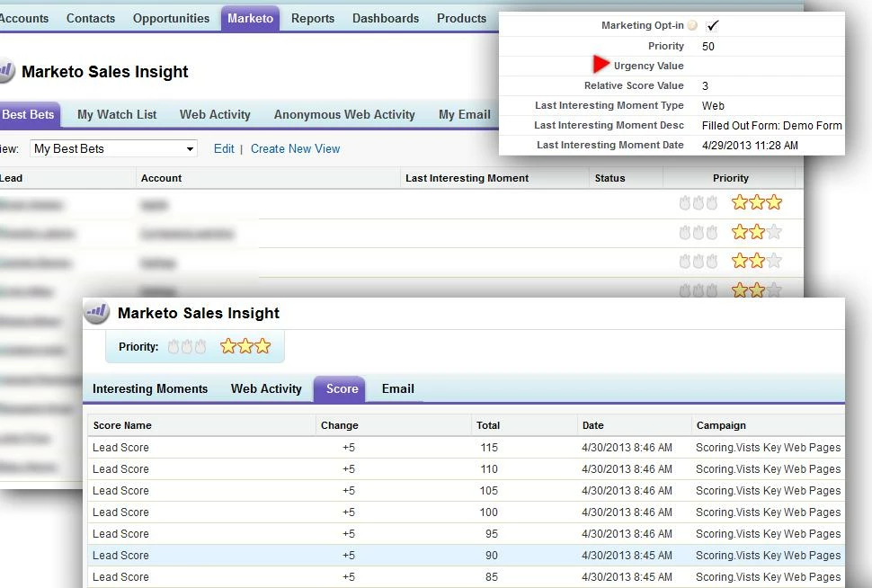
Task: Click campaign cell in the total 115 row
Action: click(x=768, y=447)
